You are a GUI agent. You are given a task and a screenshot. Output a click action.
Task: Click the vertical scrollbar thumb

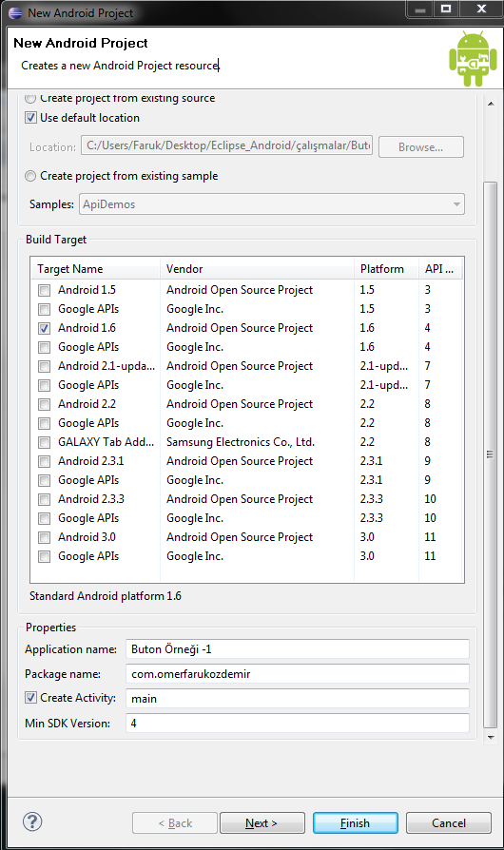(490, 454)
